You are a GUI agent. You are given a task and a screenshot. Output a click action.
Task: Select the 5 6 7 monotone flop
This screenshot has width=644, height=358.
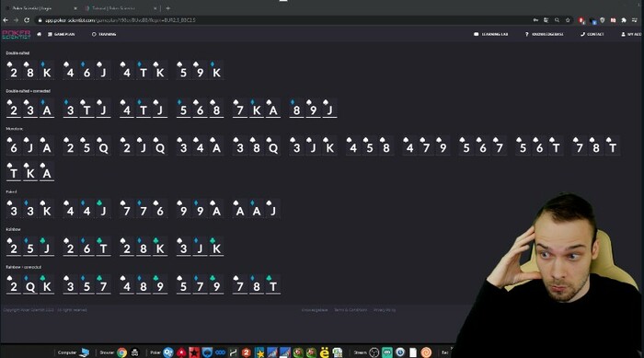483,146
